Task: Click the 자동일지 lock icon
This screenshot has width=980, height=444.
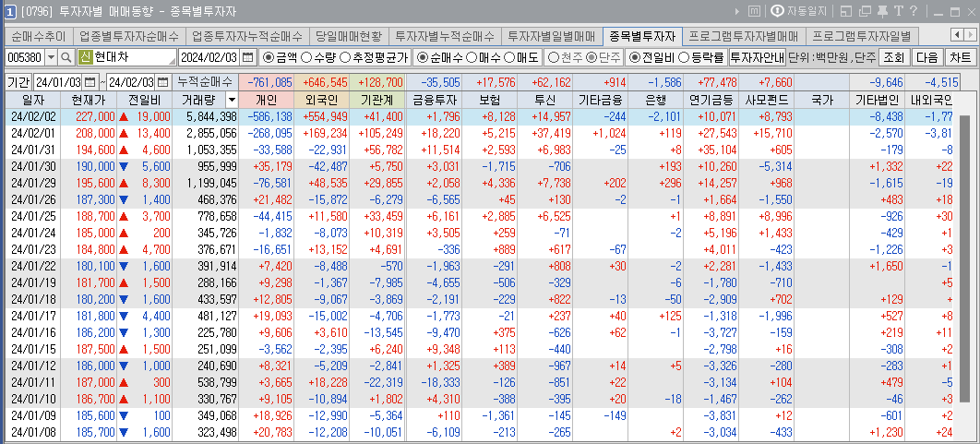Action: [778, 11]
